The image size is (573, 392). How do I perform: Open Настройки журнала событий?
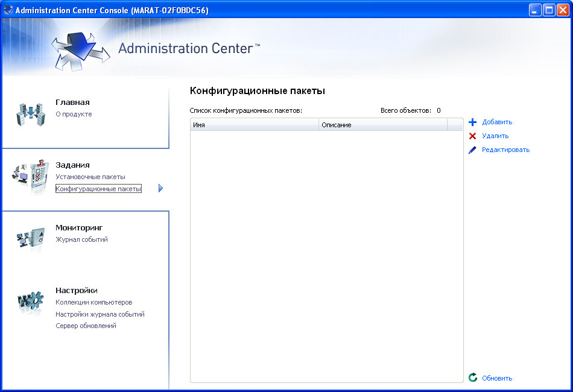click(100, 314)
